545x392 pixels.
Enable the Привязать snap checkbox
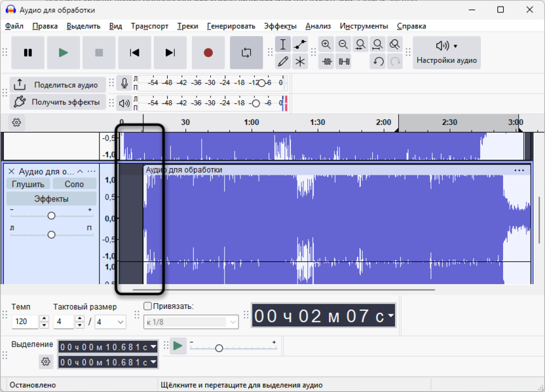[147, 306]
